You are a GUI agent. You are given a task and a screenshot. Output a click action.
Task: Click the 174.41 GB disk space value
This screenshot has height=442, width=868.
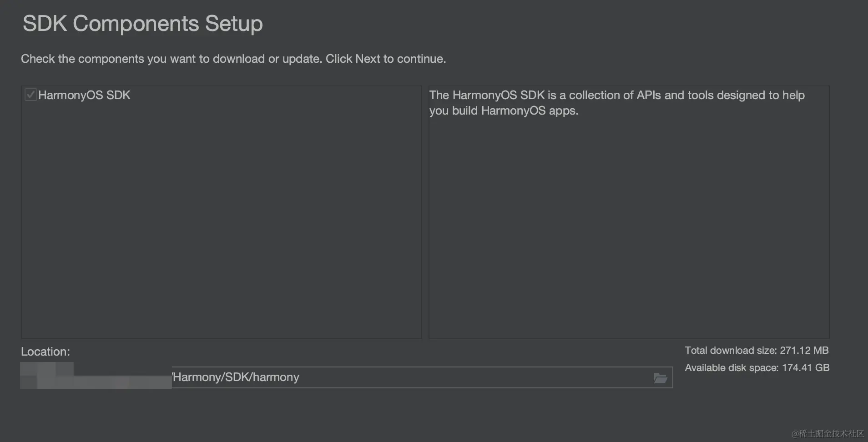pos(805,367)
